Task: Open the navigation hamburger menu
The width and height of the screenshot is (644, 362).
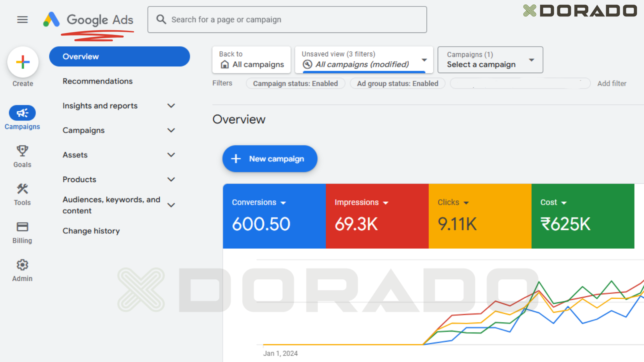Action: pyautogui.click(x=22, y=19)
